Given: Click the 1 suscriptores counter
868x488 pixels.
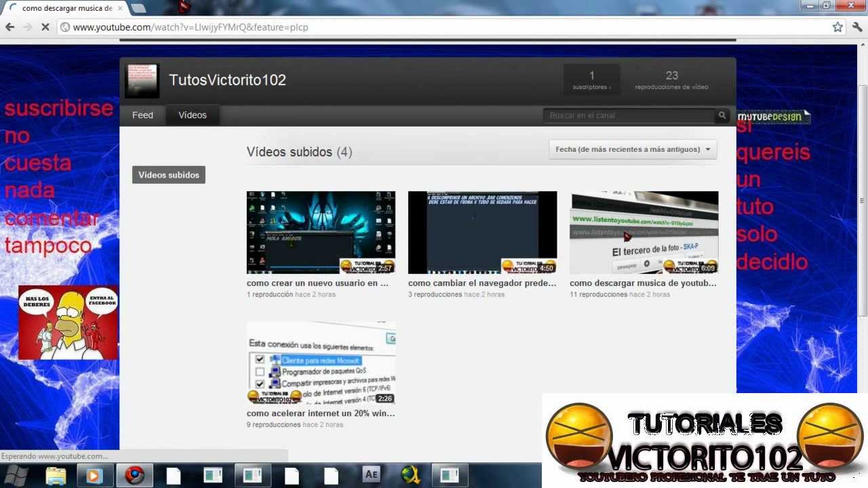Looking at the screenshot, I should pos(591,80).
